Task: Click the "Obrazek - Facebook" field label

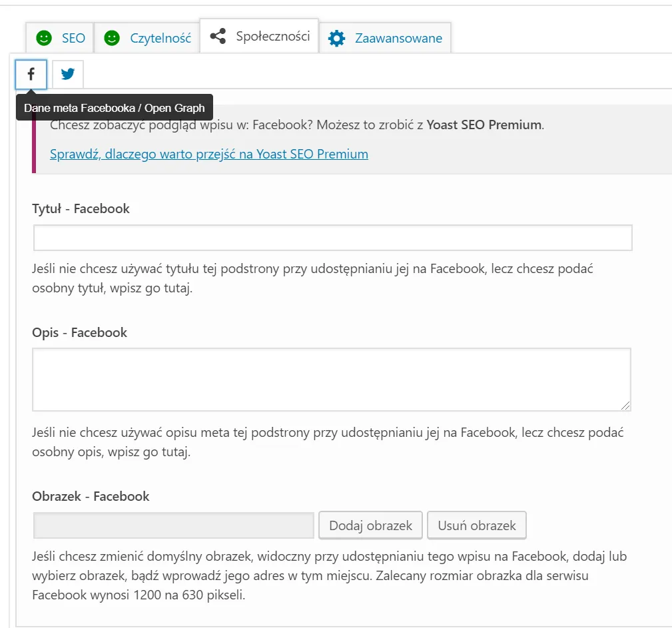Action: coord(91,496)
